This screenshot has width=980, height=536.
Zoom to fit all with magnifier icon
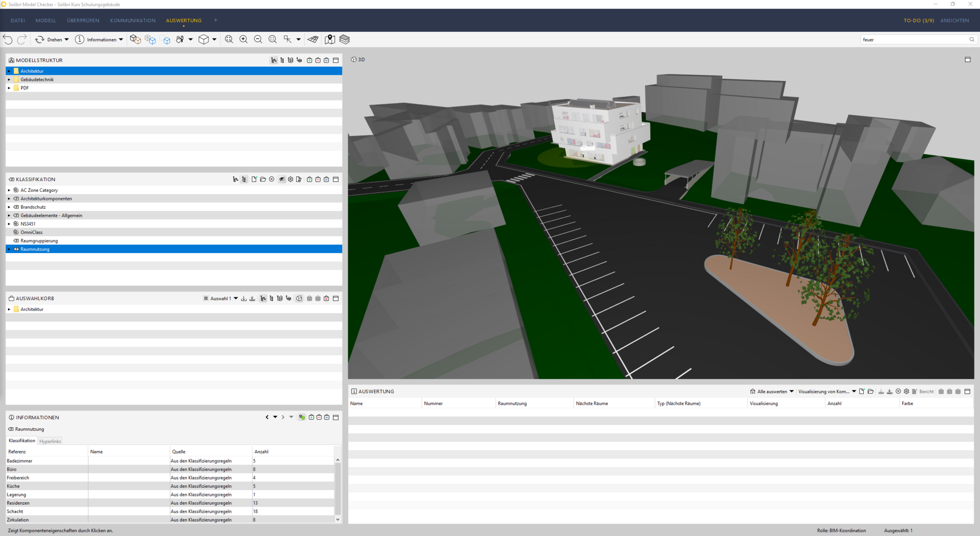[229, 39]
